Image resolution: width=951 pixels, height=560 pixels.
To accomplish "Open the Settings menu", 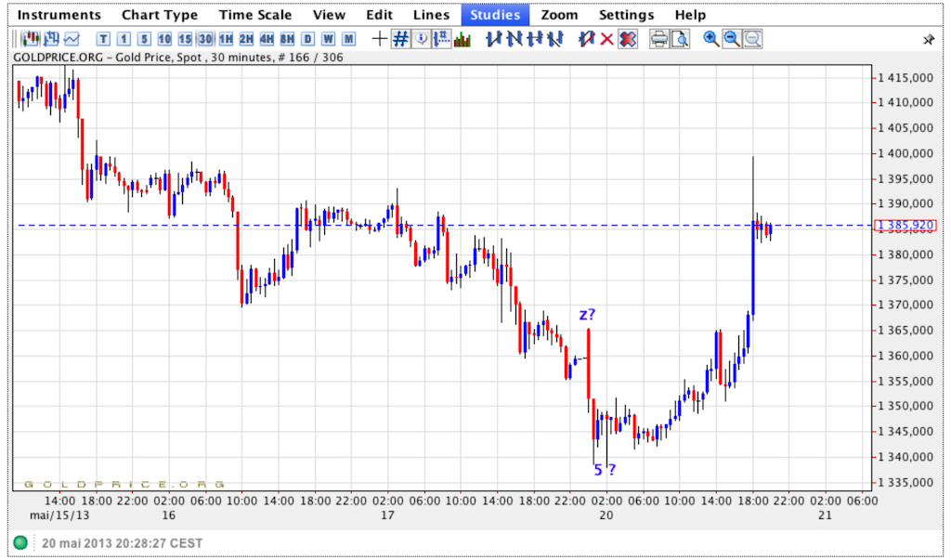I will pos(626,15).
